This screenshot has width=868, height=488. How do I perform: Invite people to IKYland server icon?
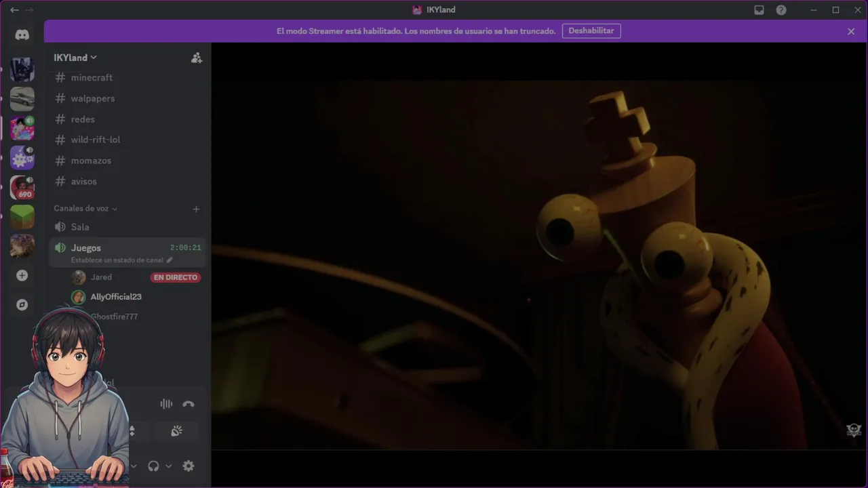click(196, 58)
